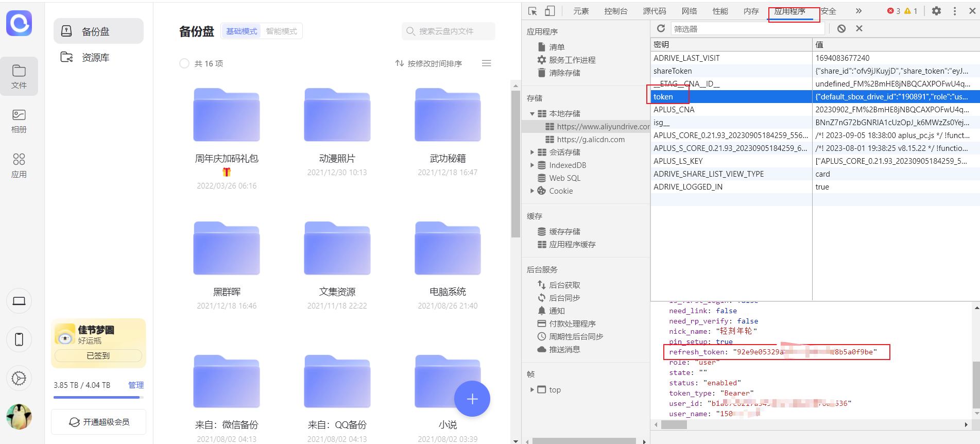Open the 文件 sidebar section
The image size is (980, 444).
point(19,76)
